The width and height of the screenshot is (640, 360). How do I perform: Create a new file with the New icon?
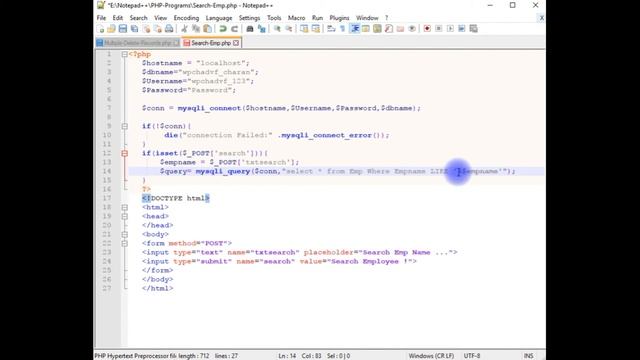(100, 29)
